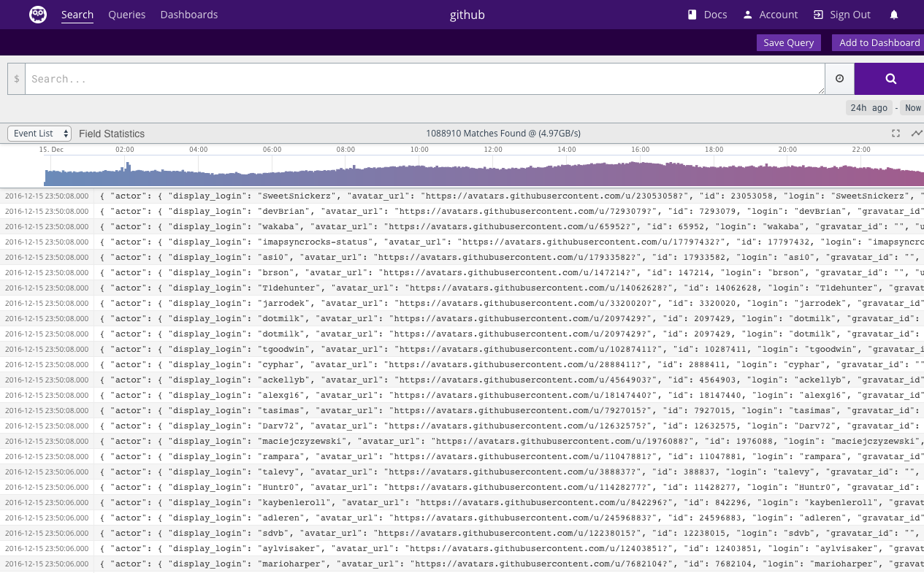Open the time picker clock icon
Screen dimensions: 924x573
pyautogui.click(x=839, y=79)
